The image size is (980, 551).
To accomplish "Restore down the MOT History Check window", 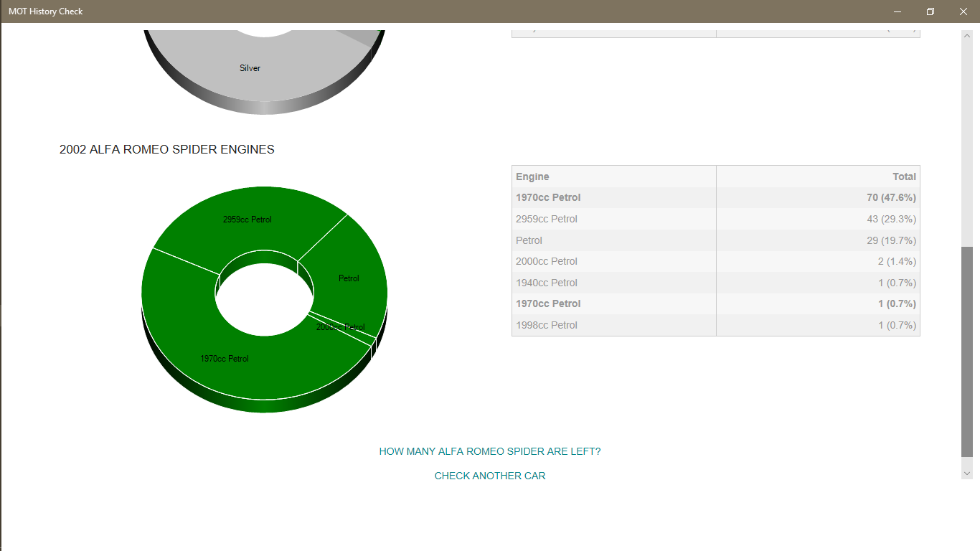I will click(x=930, y=11).
